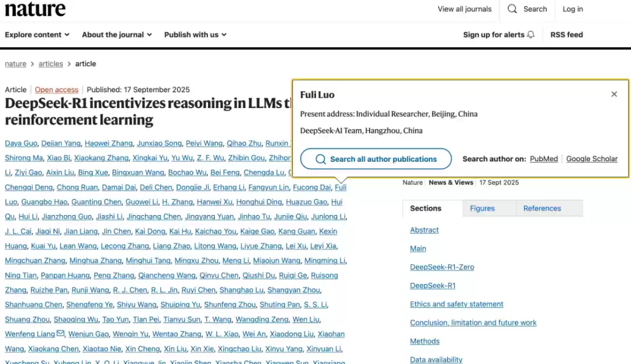Click the bell Sign up for alerts
Screen dimensions: 631x364
point(498,34)
